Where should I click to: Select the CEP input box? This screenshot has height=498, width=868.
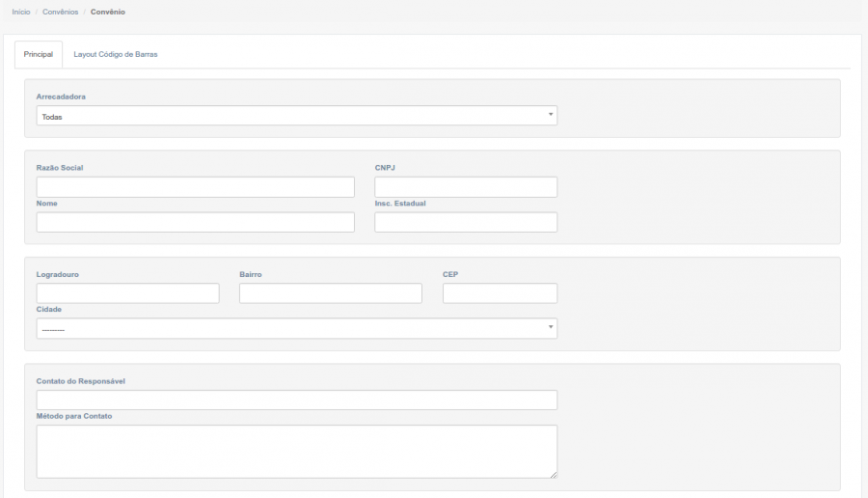click(500, 293)
